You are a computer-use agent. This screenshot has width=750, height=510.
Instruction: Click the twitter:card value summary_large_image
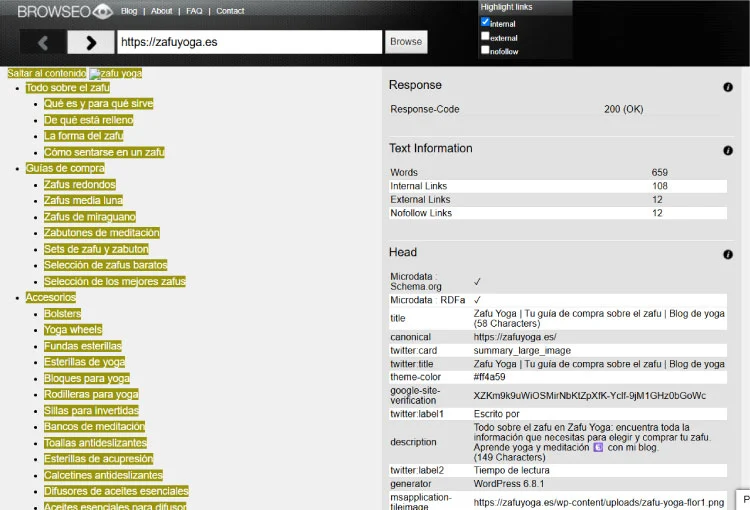tap(522, 351)
